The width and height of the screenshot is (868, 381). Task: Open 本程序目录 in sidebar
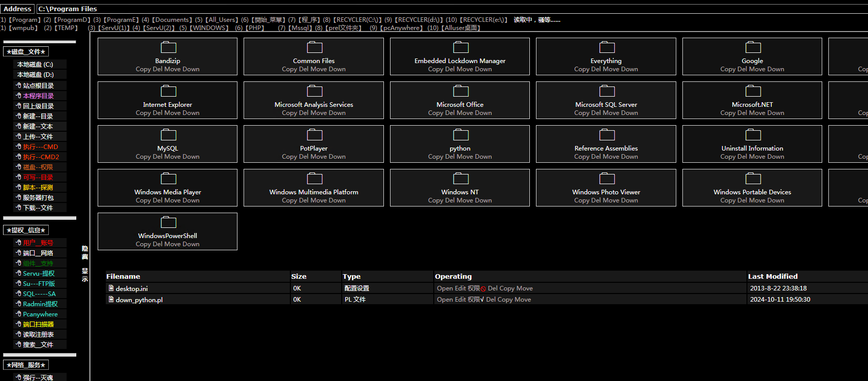coord(38,96)
